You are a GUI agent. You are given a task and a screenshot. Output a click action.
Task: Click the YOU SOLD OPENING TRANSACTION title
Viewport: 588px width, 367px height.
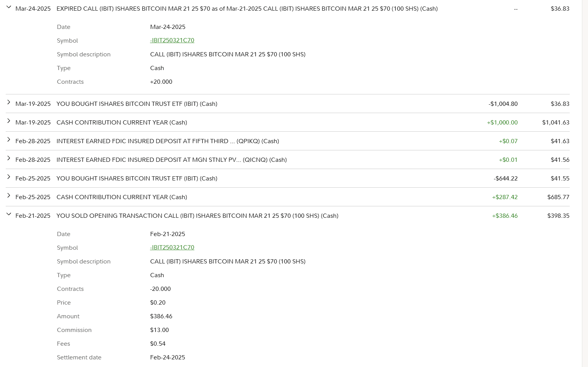pos(197,216)
